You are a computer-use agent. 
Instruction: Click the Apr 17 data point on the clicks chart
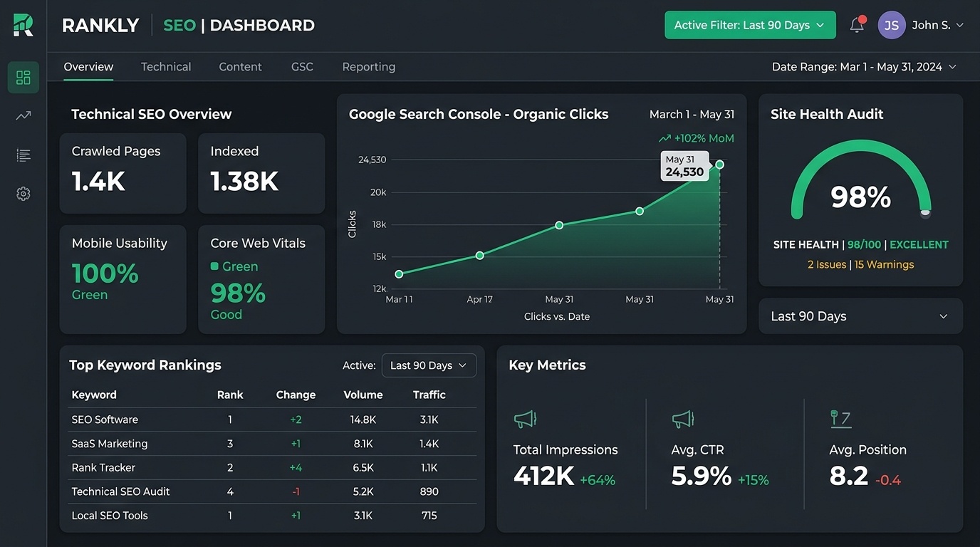tap(479, 255)
